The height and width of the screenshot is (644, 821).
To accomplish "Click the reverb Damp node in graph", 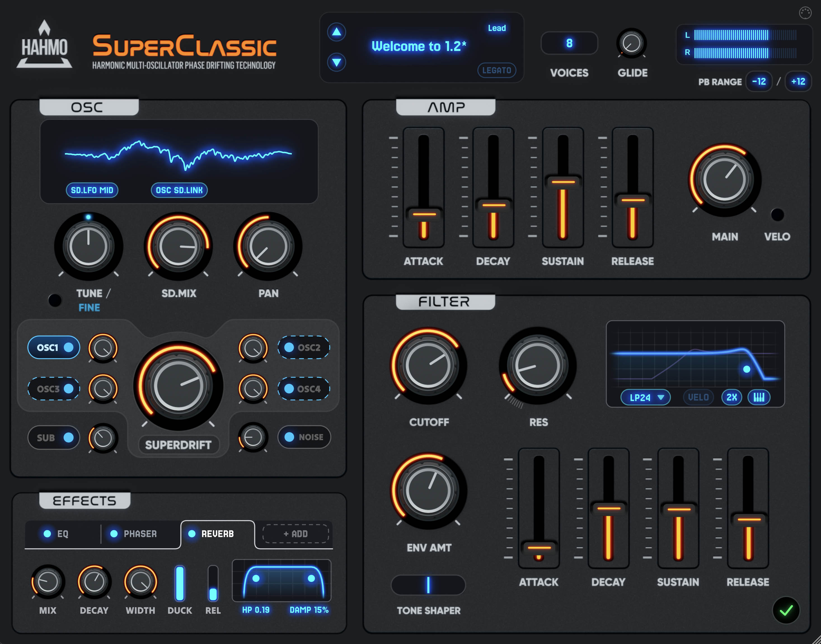I will (x=311, y=578).
